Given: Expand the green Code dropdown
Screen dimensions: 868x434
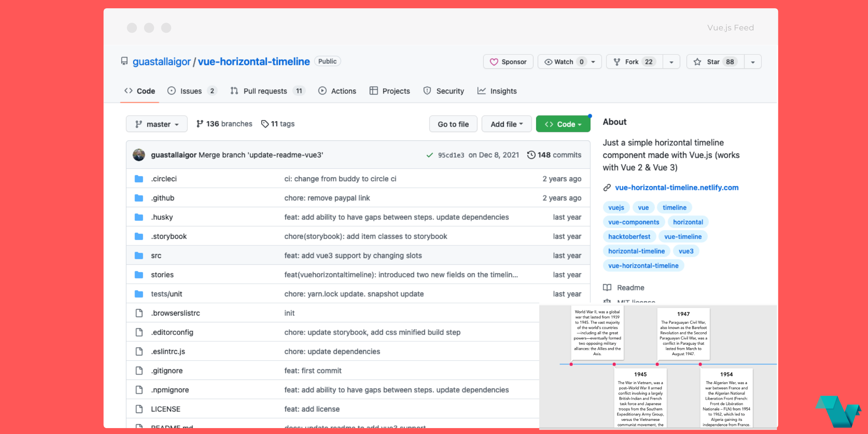Looking at the screenshot, I should tap(563, 123).
